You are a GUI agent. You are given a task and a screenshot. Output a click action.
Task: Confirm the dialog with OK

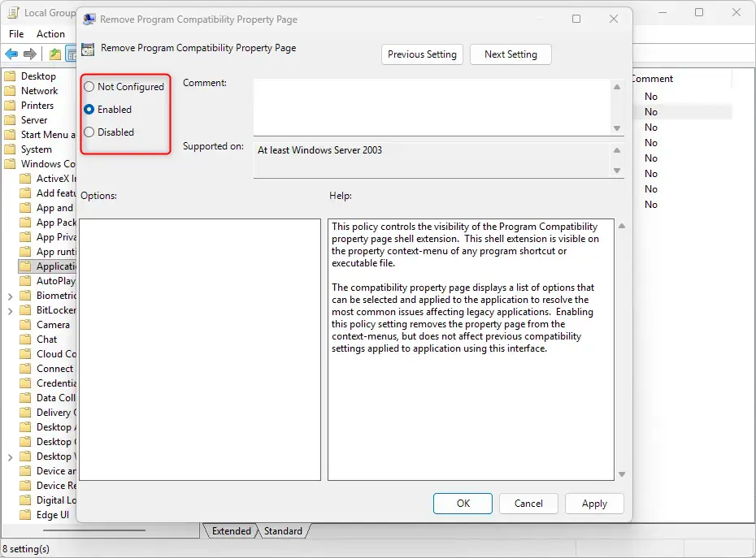coord(463,504)
